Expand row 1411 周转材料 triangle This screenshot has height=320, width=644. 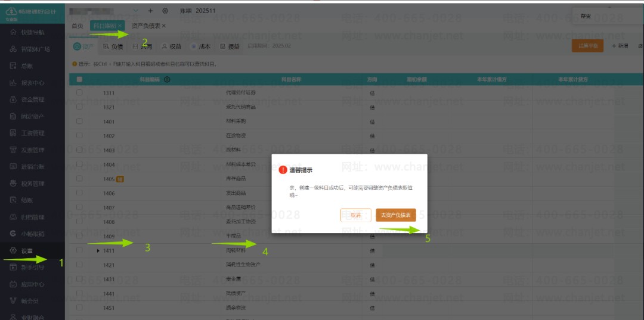pyautogui.click(x=98, y=251)
